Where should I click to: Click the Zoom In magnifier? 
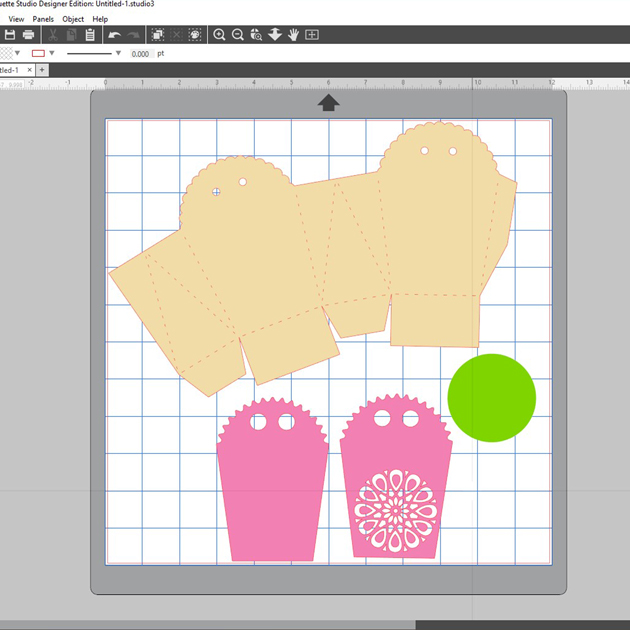(219, 35)
